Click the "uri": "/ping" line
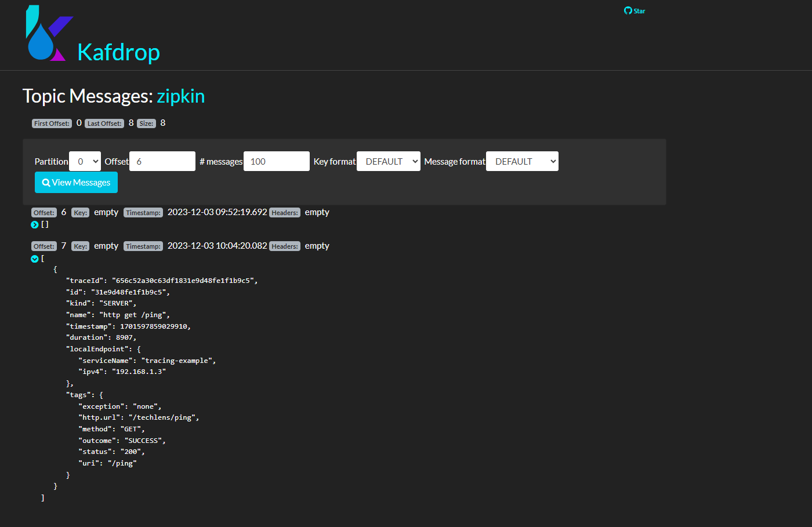The image size is (812, 527). click(x=108, y=463)
